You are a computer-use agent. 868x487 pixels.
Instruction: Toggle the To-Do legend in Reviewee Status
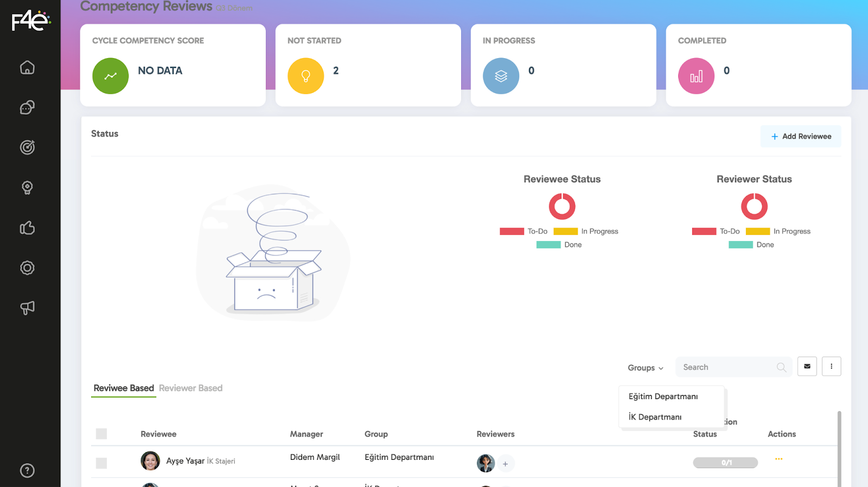[x=524, y=231]
